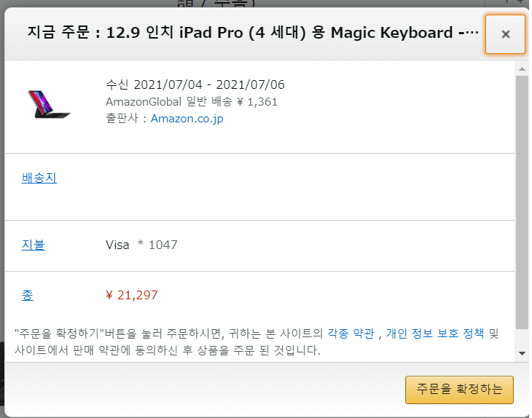Click the scrollbar up arrow
The width and height of the screenshot is (532, 418).
pyautogui.click(x=522, y=69)
